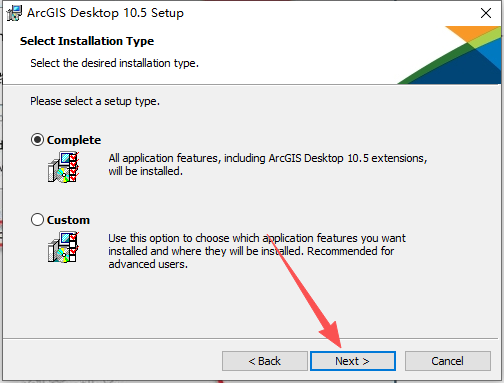Click the text 'All application features, including ArcGIS Desktop'
504x383 pixels.
coord(226,158)
